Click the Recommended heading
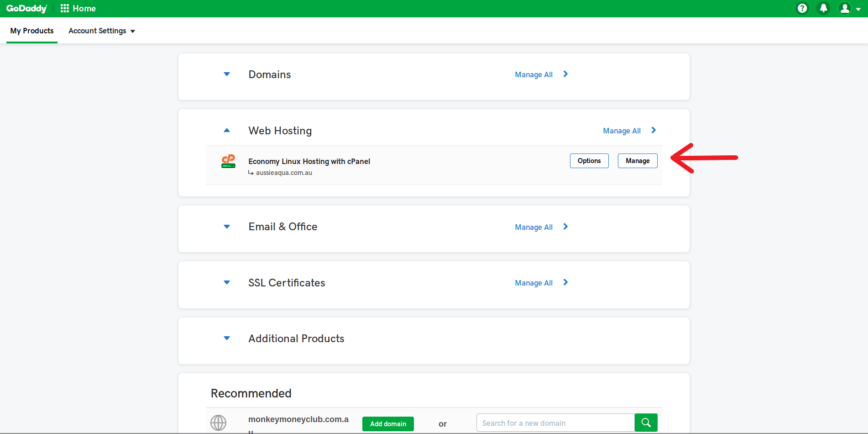The image size is (868, 434). 251,393
